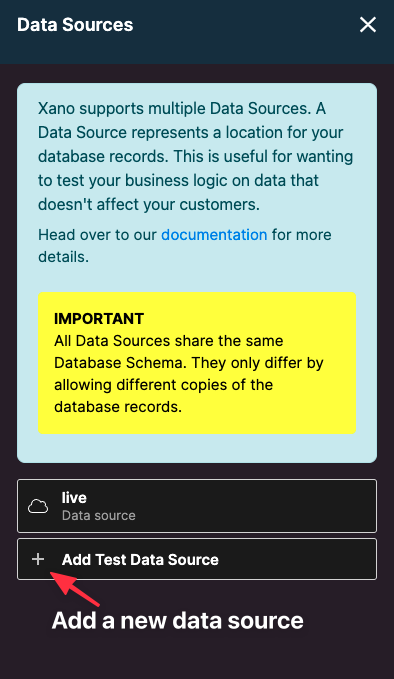Image resolution: width=394 pixels, height=679 pixels.
Task: Click the IMPORTANT heading text
Action: (99, 319)
